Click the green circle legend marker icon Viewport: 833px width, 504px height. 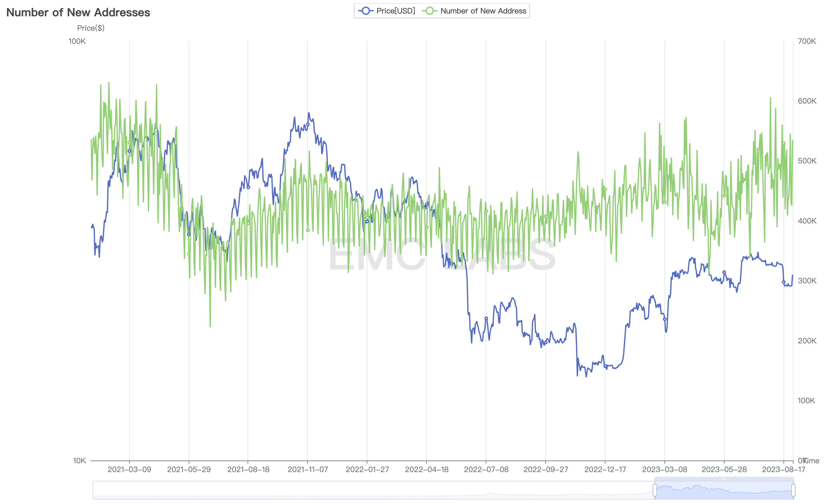(429, 11)
